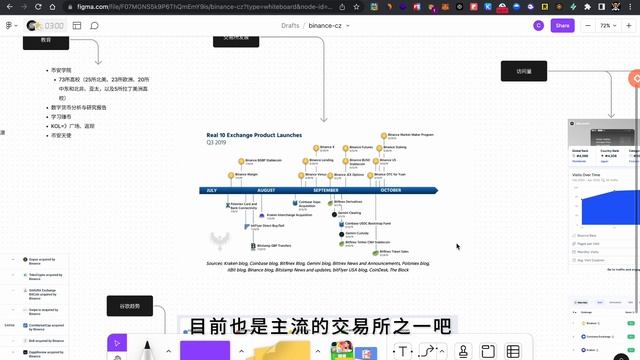Expand the sticky note options chevron
The width and height of the screenshot is (640, 360).
coord(318,351)
